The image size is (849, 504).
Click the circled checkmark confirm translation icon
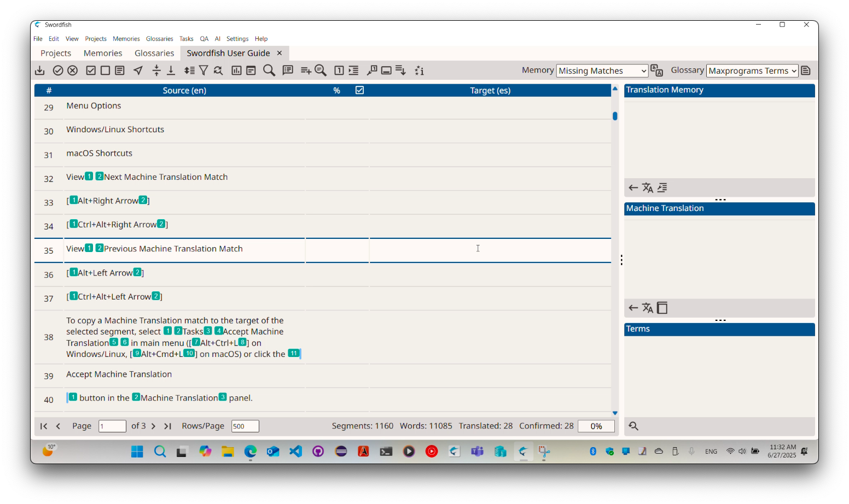58,71
